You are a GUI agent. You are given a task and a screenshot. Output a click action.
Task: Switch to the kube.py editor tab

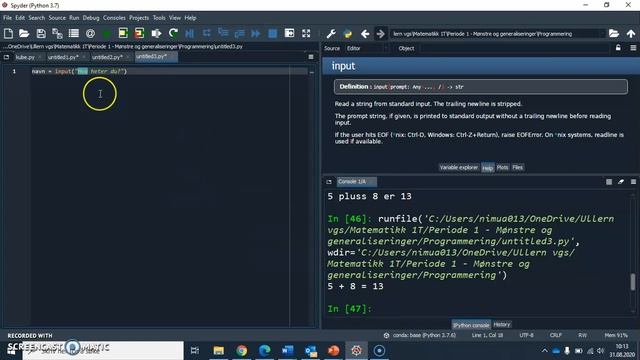coord(28,57)
